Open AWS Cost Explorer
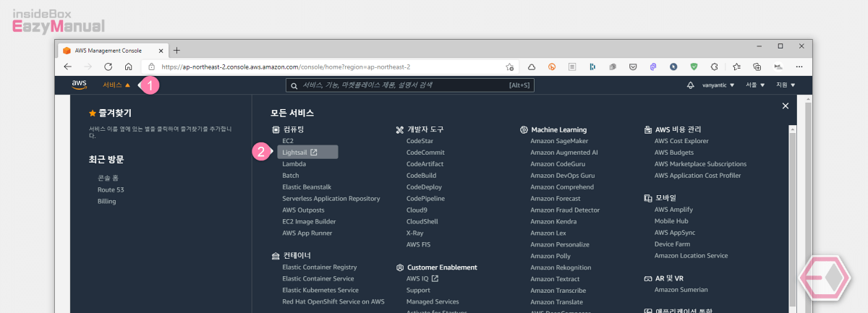868x313 pixels. coord(681,141)
